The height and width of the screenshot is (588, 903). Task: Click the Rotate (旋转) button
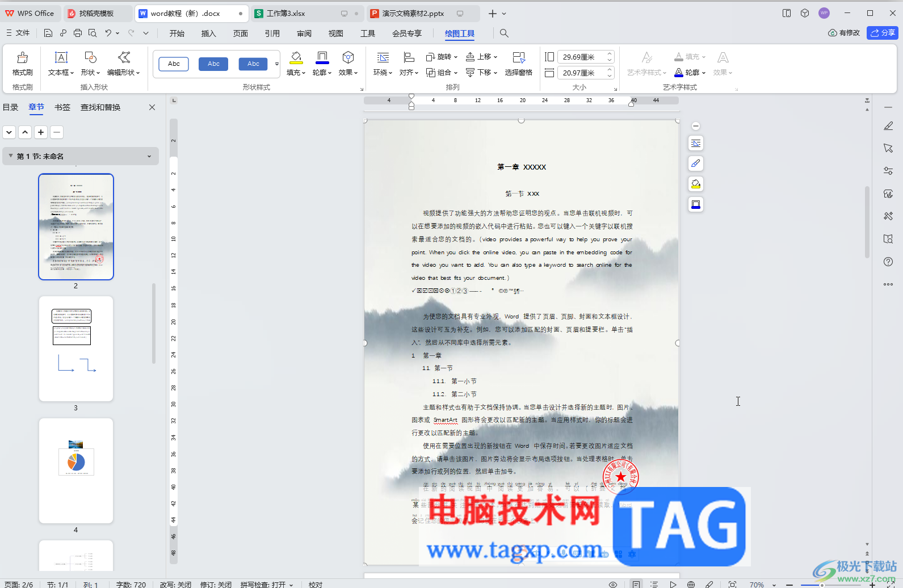click(442, 57)
